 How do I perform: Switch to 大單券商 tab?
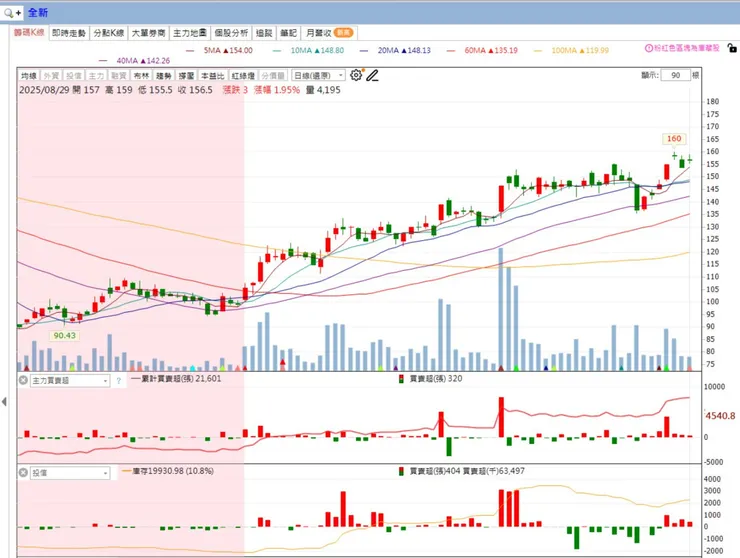(x=148, y=33)
